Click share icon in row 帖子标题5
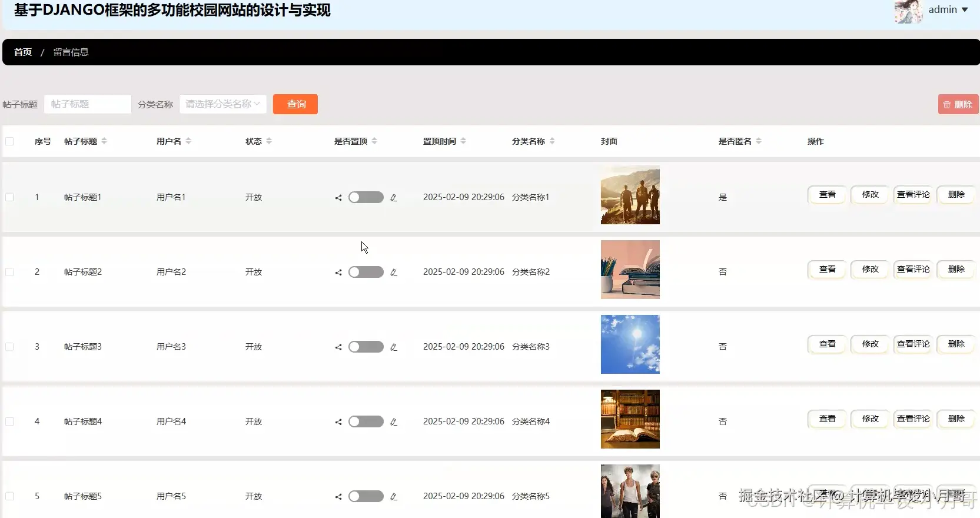Viewport: 980px width, 518px height. [338, 497]
